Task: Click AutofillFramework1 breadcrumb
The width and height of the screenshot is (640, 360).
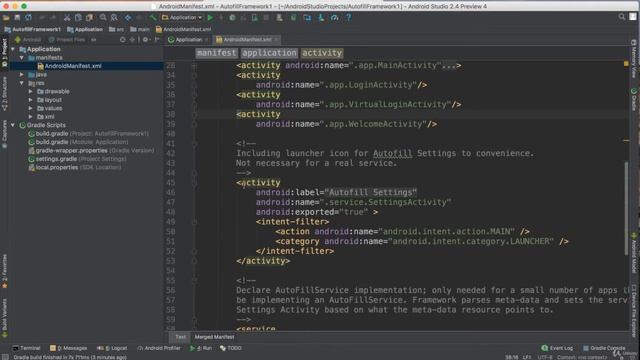Action: 32,29
